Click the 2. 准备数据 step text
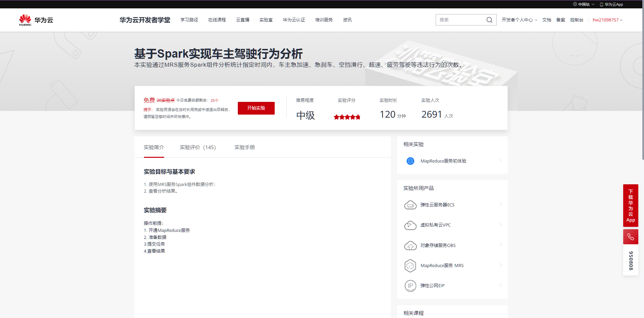The width and height of the screenshot is (644, 318). click(155, 237)
